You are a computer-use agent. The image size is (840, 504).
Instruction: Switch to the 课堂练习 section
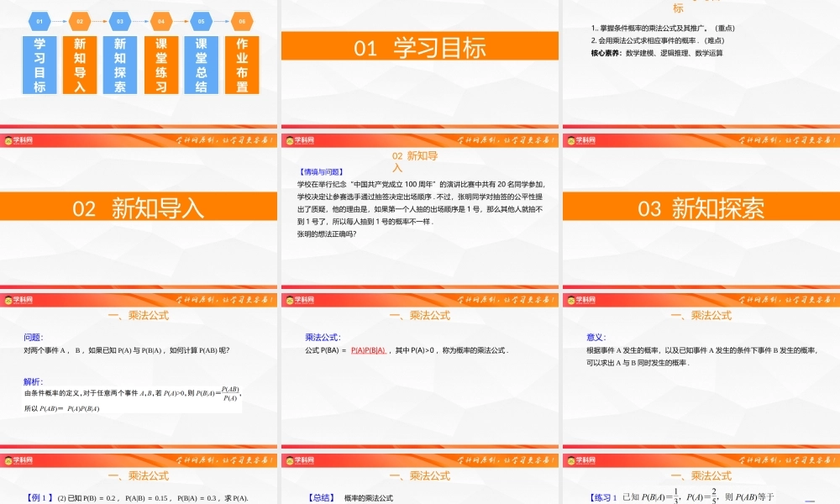click(x=160, y=66)
